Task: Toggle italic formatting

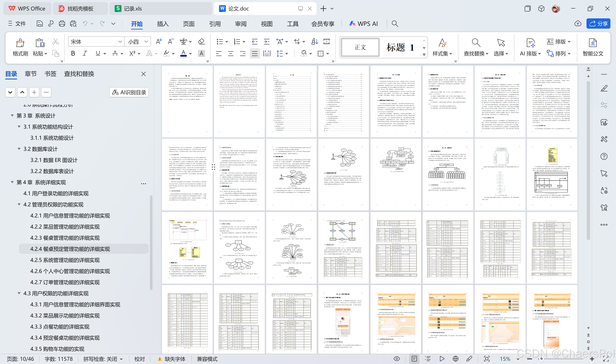Action: point(85,53)
